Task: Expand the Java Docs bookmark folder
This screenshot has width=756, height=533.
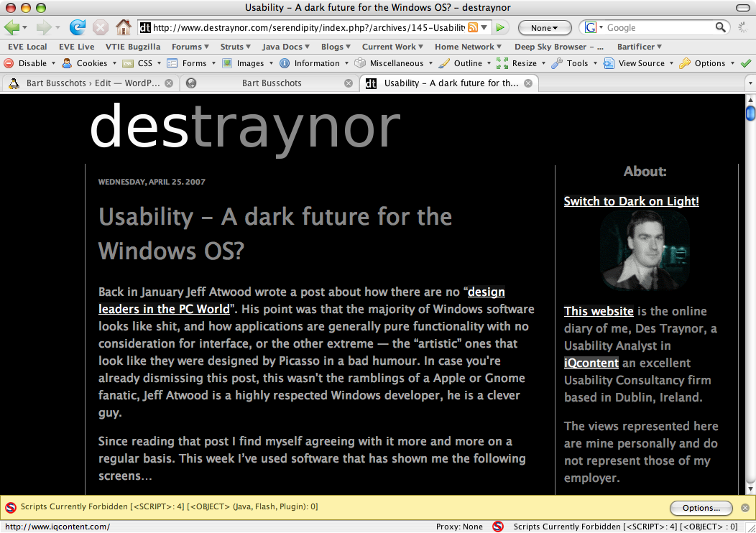Action: click(x=286, y=47)
